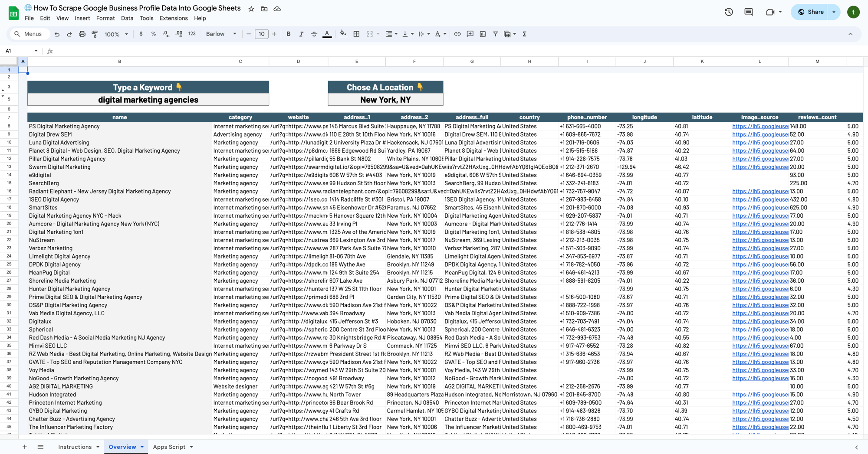
Task: Open the text color picker
Action: 327,34
